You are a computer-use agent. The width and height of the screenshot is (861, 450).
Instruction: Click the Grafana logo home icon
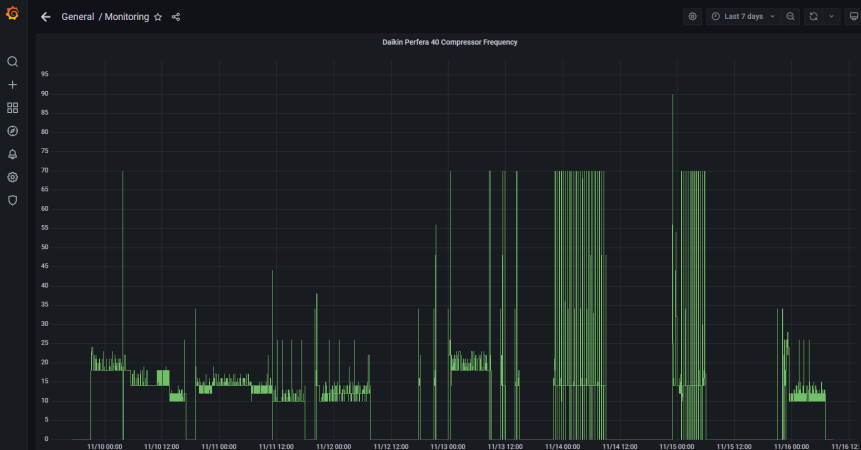pyautogui.click(x=12, y=15)
